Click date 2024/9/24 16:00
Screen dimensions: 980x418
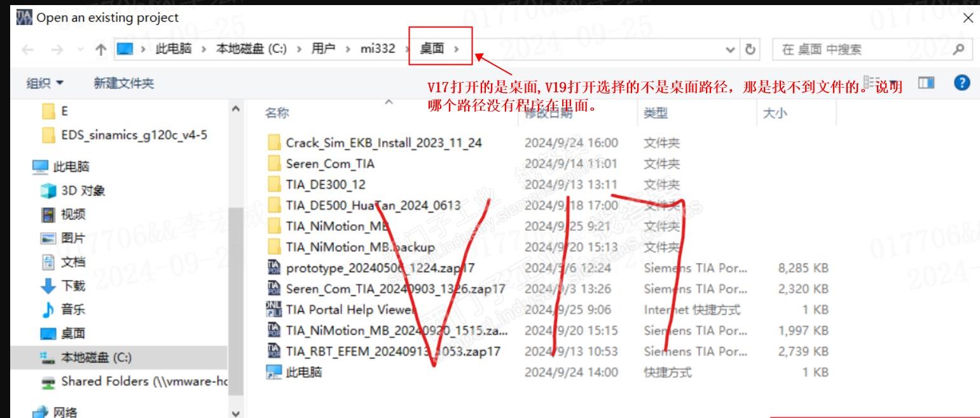(571, 143)
